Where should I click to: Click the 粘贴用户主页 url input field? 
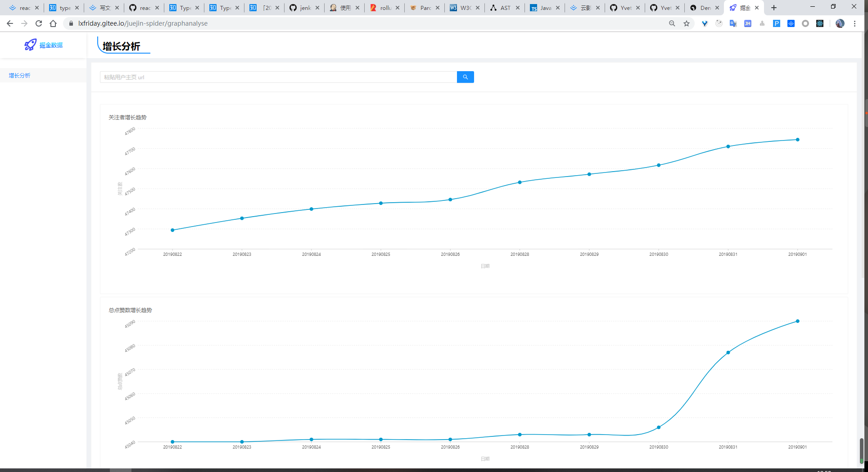point(278,77)
